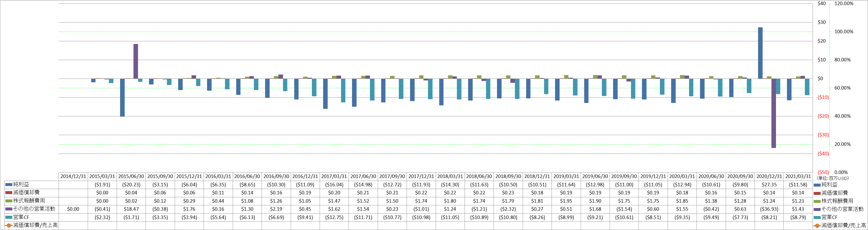Click the 2016/03/31 column header
The height and width of the screenshot is (230, 868).
point(218,176)
